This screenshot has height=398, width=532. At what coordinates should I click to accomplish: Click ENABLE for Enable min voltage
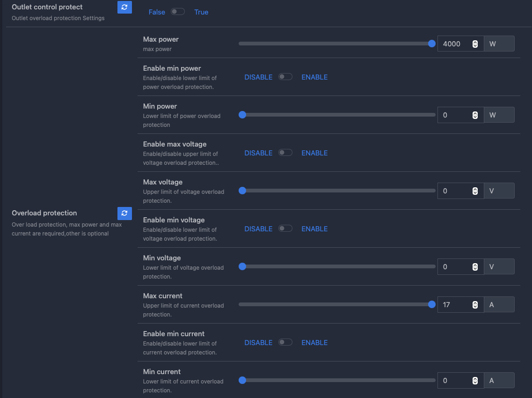(x=314, y=229)
